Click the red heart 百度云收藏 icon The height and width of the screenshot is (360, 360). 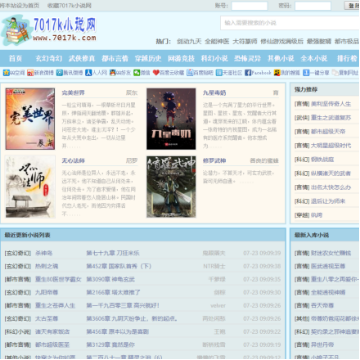point(156,72)
